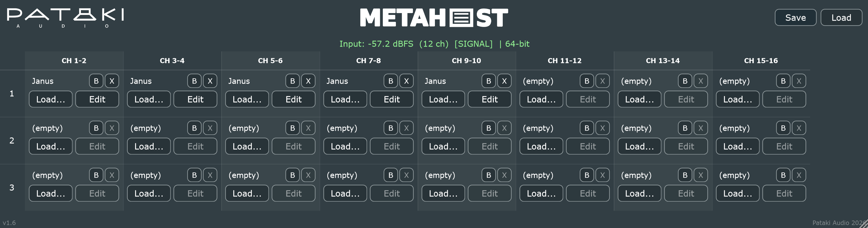Remove Janus plugin from CH 1-2 slot 1
868x228 pixels.
112,81
